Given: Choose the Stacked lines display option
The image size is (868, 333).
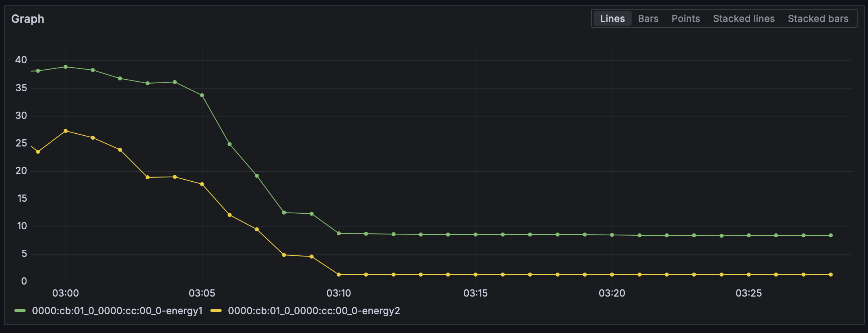Looking at the screenshot, I should pyautogui.click(x=744, y=19).
